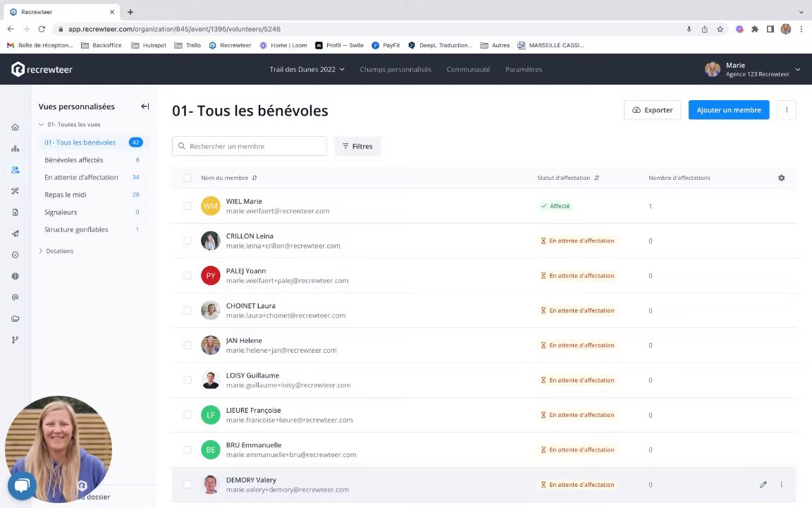Toggle the select-all checkbox in the table header

tap(187, 178)
